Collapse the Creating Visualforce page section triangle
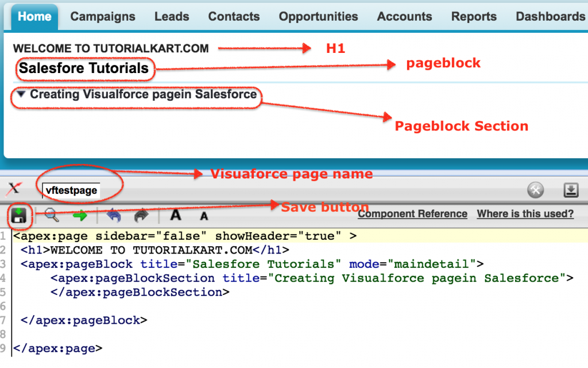 click(x=21, y=94)
